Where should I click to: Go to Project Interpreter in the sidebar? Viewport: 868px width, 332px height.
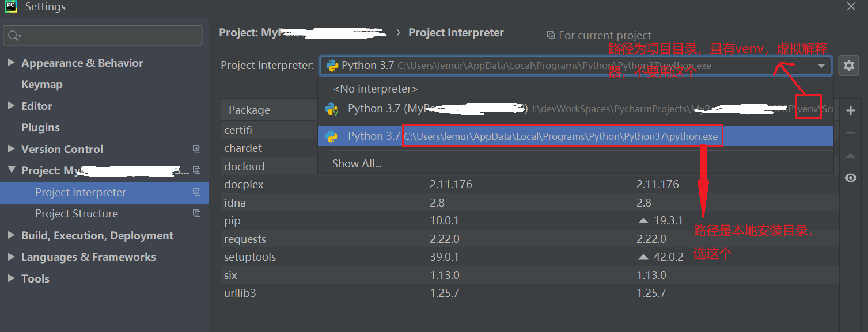tap(81, 192)
